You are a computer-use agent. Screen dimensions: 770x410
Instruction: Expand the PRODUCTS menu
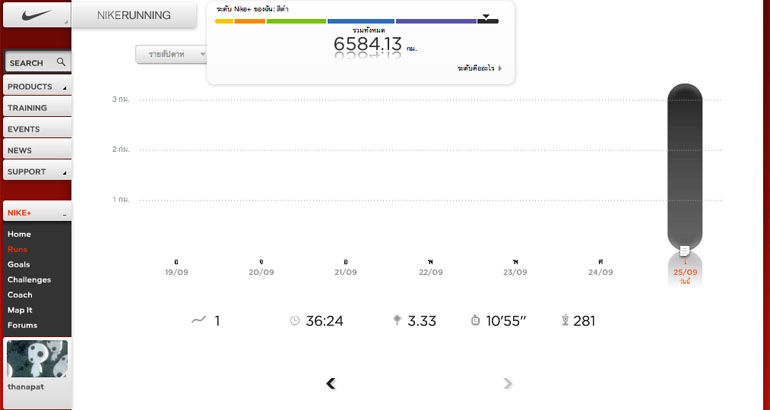point(36,87)
